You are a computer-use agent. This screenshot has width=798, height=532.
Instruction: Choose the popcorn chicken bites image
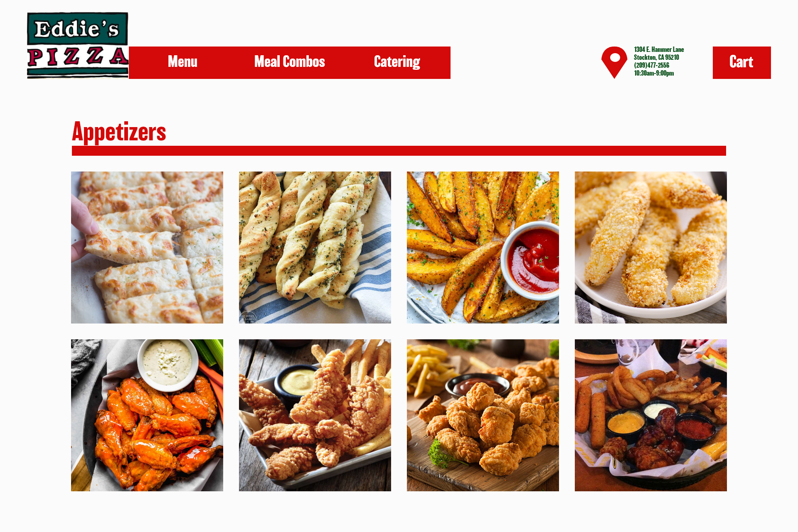click(483, 415)
